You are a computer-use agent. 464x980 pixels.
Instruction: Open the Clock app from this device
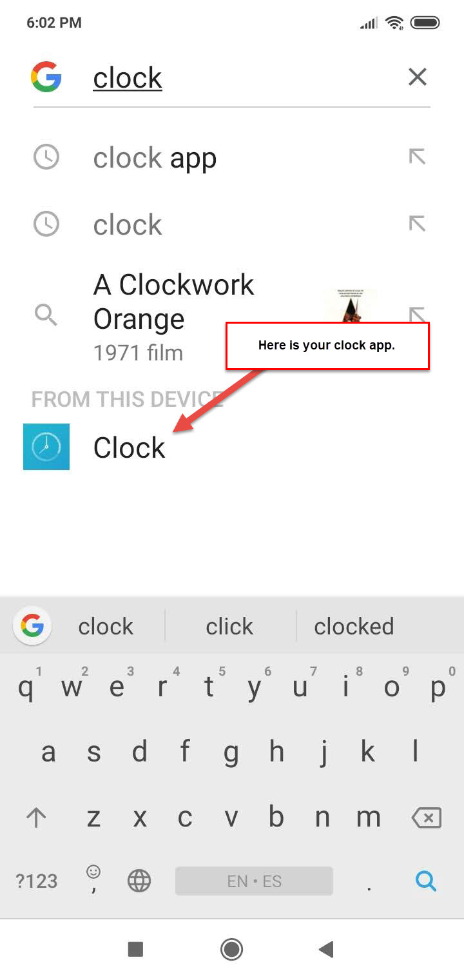128,447
